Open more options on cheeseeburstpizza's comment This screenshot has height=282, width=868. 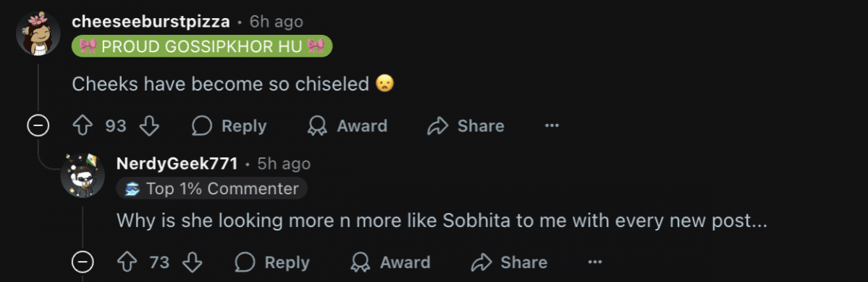(552, 126)
